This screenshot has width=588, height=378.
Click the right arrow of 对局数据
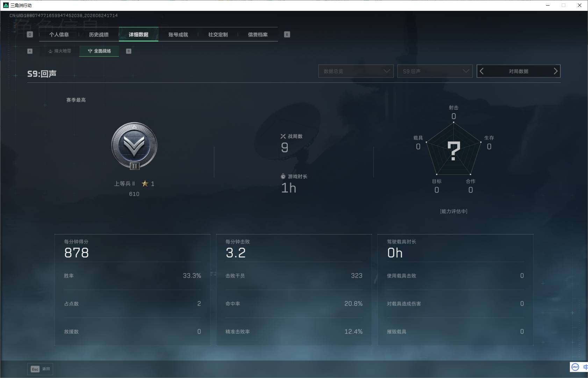[x=555, y=71]
